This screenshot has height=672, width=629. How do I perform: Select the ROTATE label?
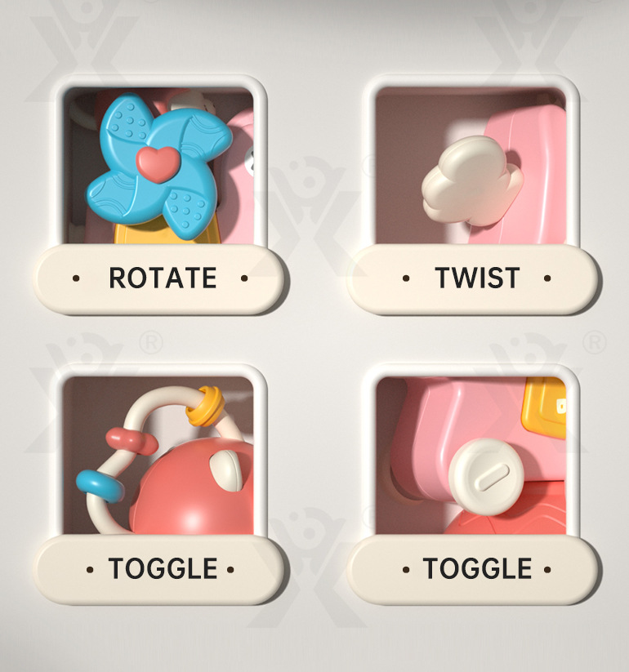click(x=163, y=278)
